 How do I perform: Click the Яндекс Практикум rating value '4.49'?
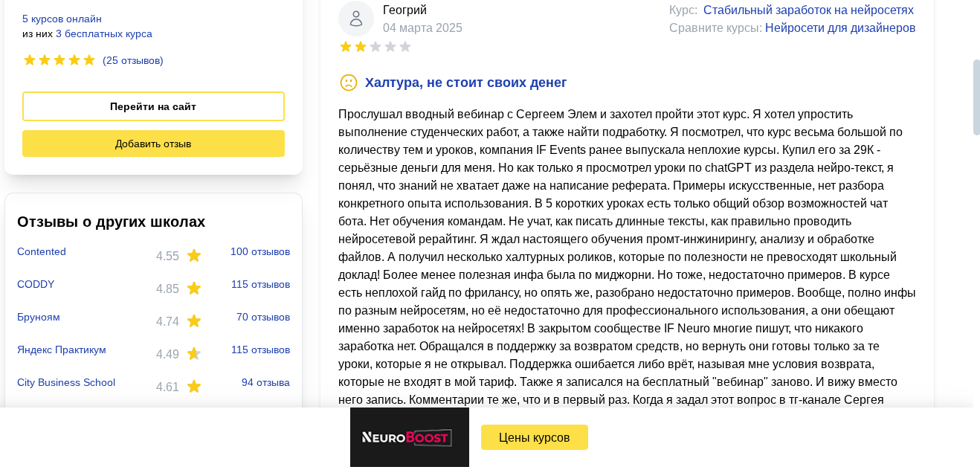coord(167,354)
